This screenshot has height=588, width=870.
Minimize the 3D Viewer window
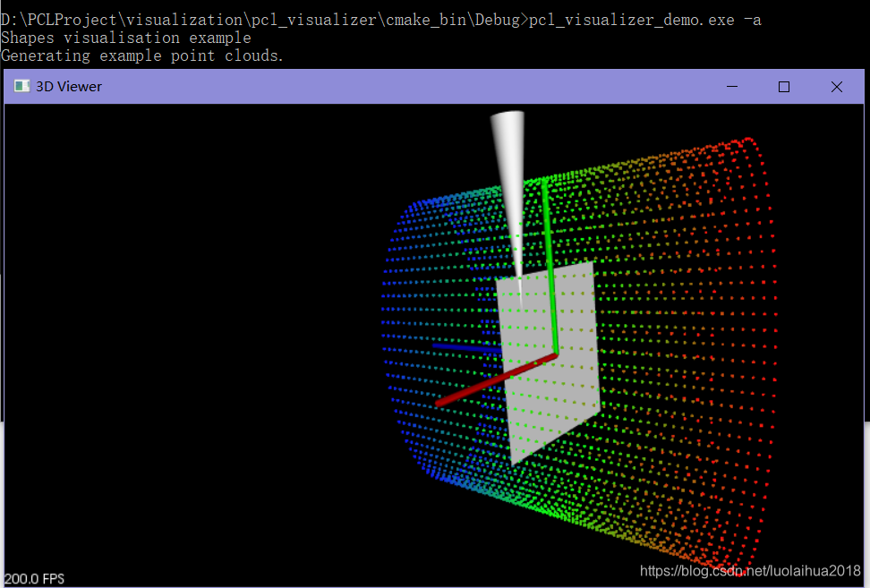point(732,87)
